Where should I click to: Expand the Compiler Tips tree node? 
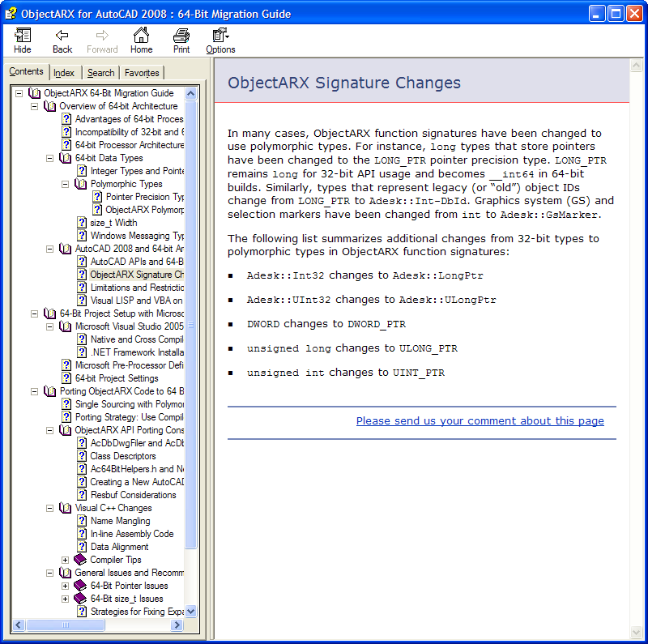click(66, 560)
